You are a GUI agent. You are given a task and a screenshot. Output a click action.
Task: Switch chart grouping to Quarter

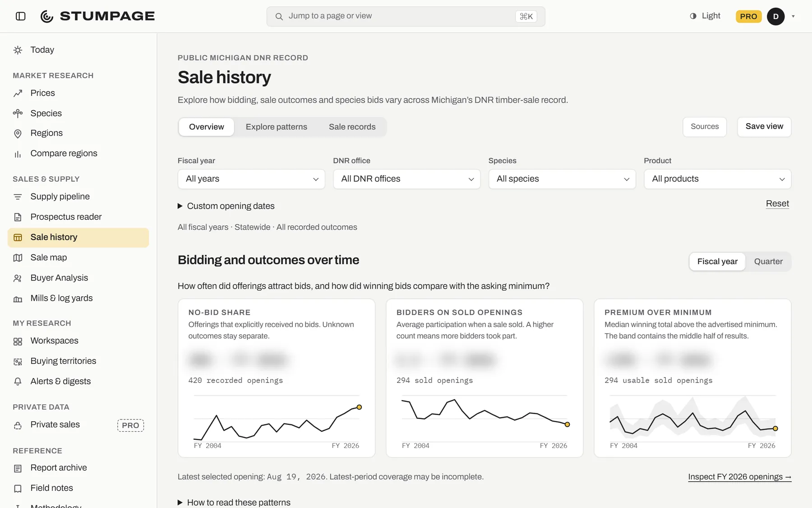[x=768, y=261]
